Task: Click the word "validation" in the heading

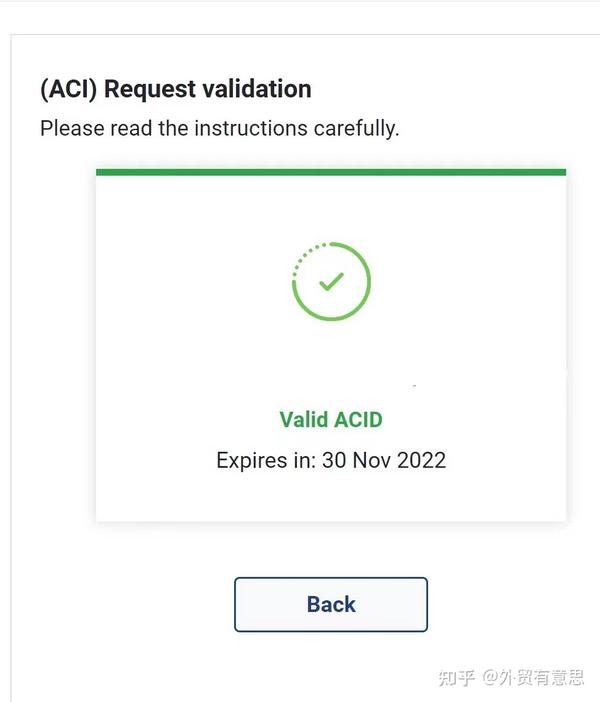Action: [x=256, y=89]
